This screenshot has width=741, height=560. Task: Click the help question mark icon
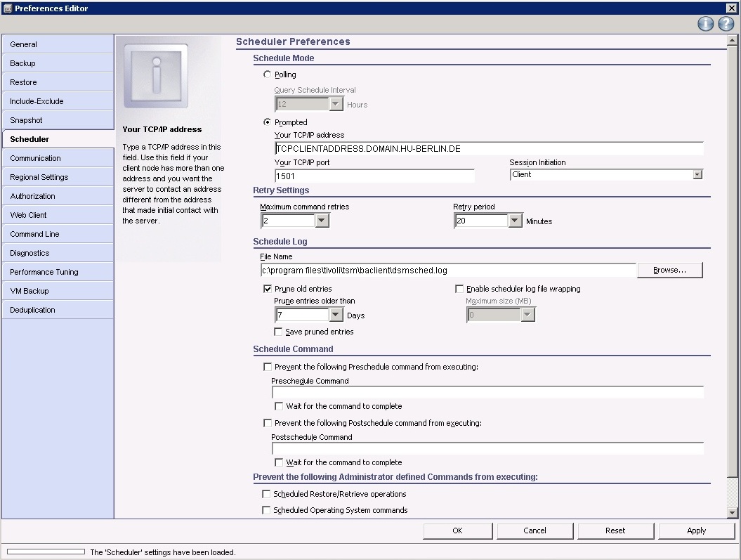[726, 25]
